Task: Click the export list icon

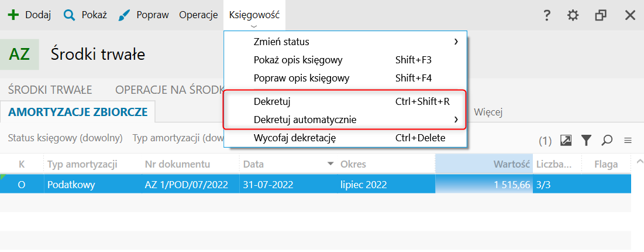Action: pyautogui.click(x=566, y=140)
